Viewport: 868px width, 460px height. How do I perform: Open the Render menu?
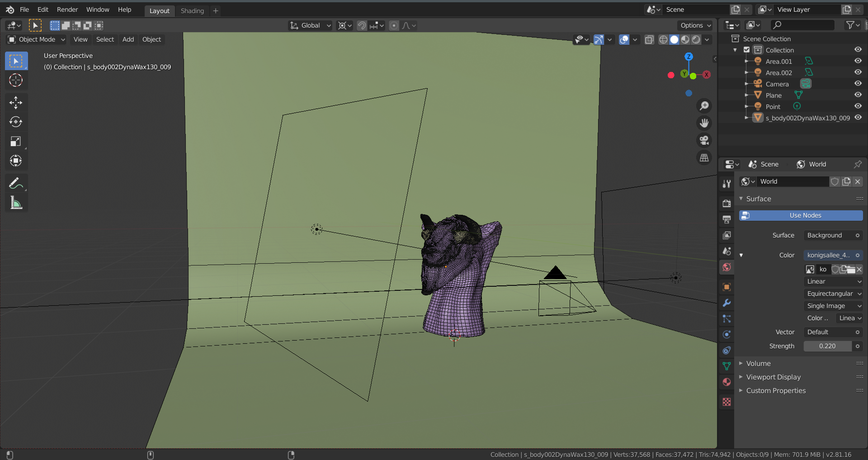coord(67,9)
